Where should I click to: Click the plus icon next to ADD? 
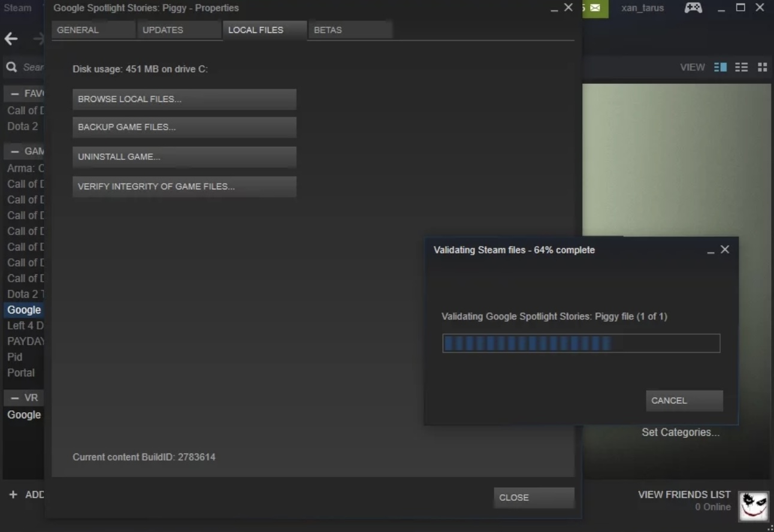(13, 494)
